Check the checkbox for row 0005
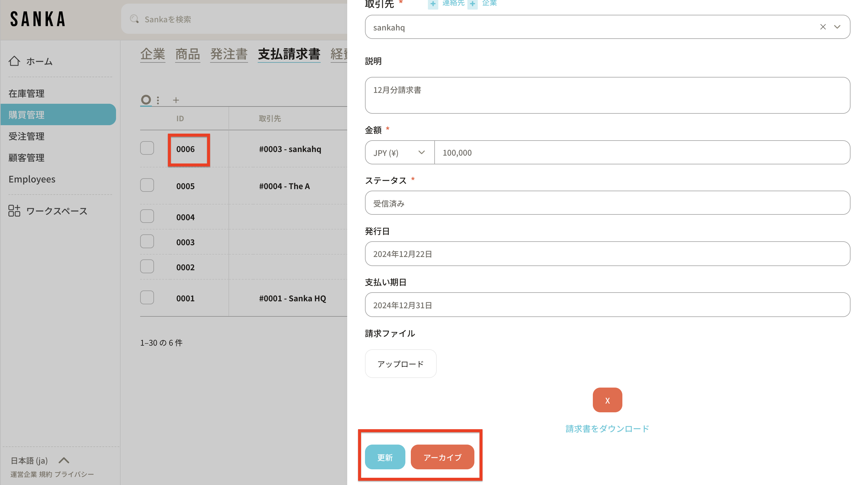The height and width of the screenshot is (485, 868). point(147,185)
